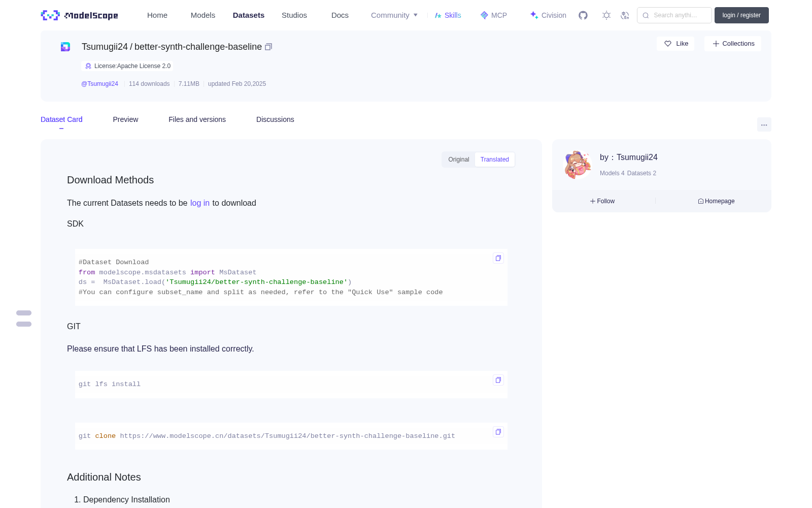Screen dimensions: 812x508
Task: Navigate to Home
Action: [x=157, y=15]
